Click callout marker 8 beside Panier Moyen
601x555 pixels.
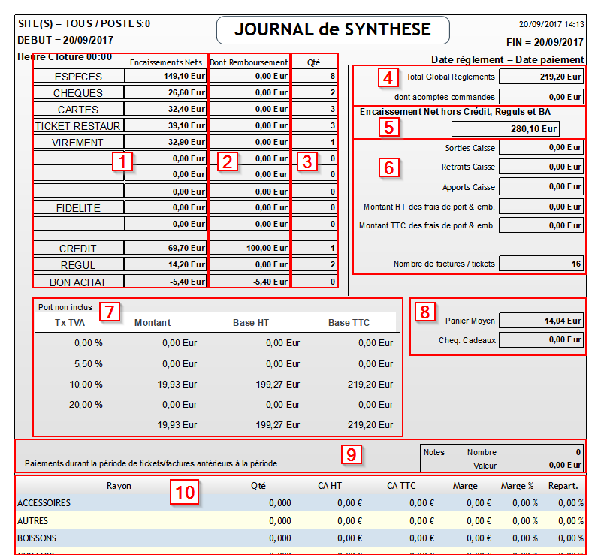coord(427,312)
